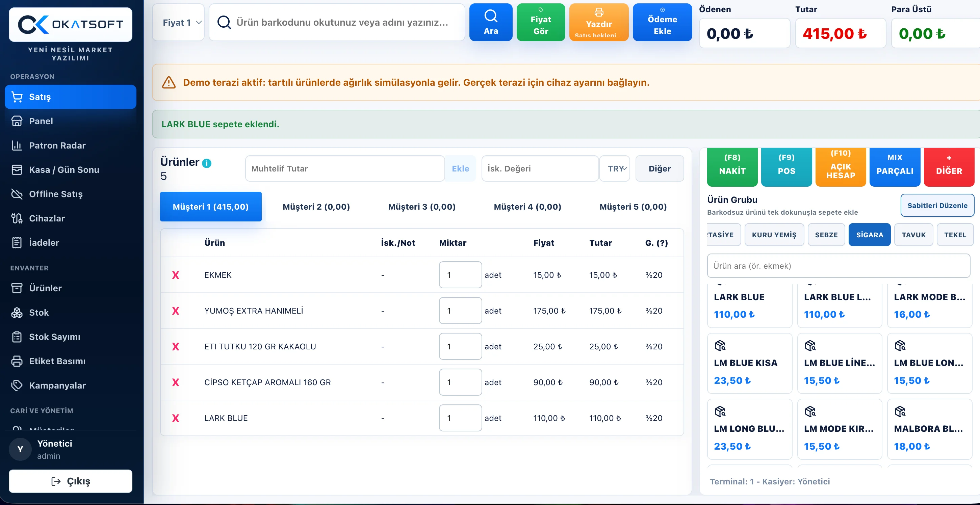The height and width of the screenshot is (505, 980).
Task: Add LARK BLUE L 110,00 ₺ product
Action: (x=840, y=305)
